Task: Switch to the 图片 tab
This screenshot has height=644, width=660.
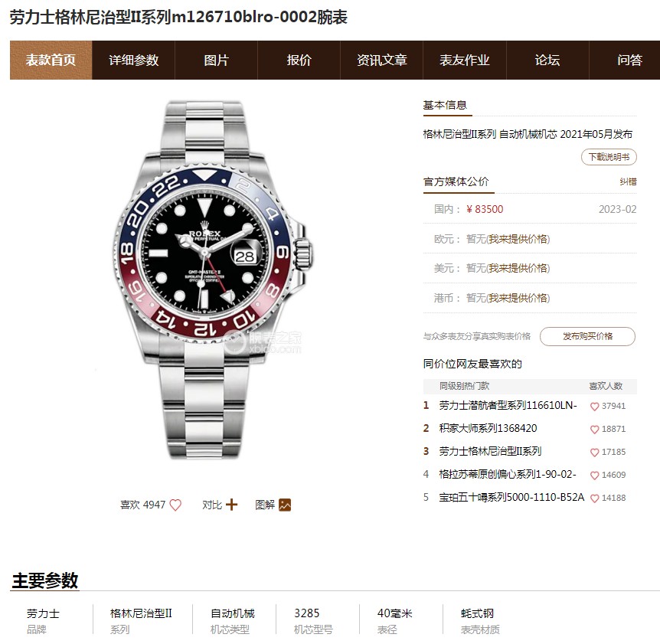Action: 217,60
